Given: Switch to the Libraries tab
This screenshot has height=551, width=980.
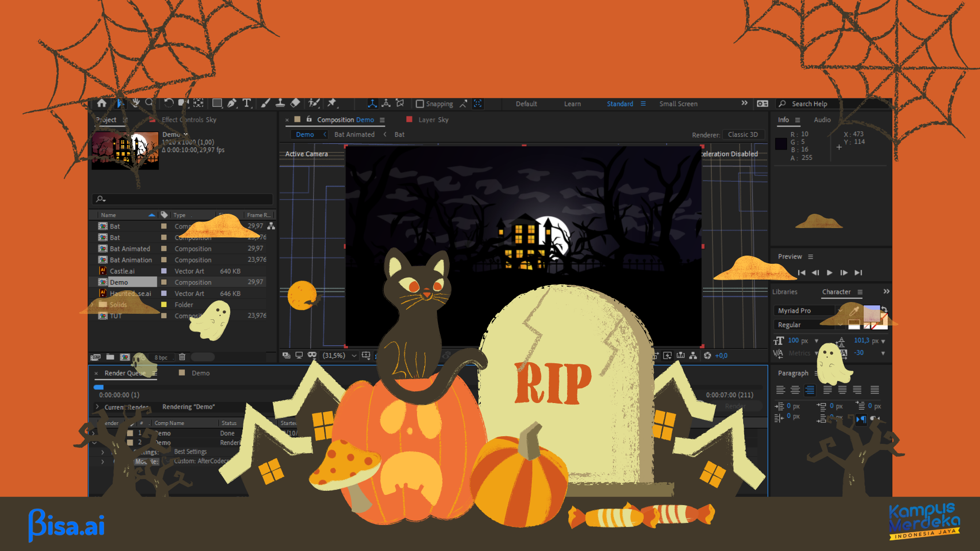Looking at the screenshot, I should 785,292.
